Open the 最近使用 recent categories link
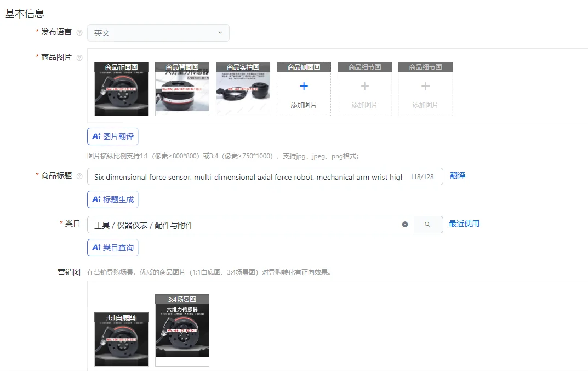 coord(464,224)
